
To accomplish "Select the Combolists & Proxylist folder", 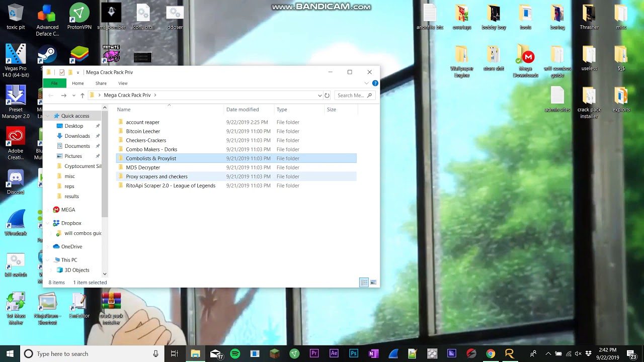I will tap(236, 158).
